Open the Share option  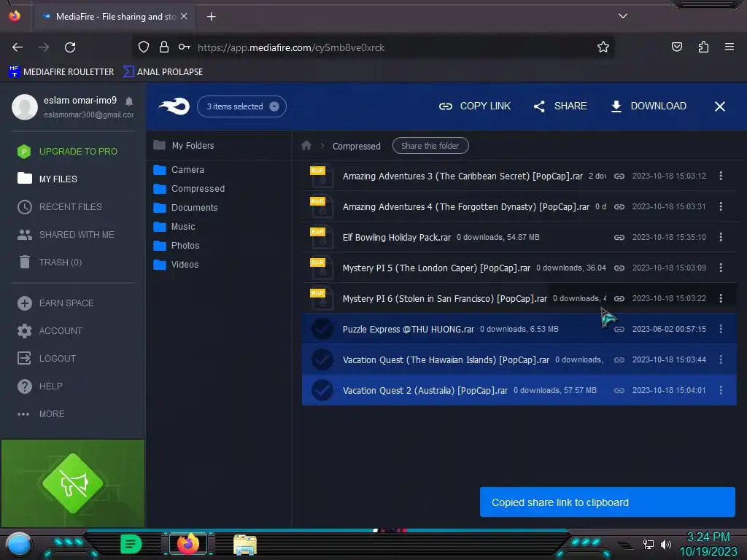pos(560,106)
